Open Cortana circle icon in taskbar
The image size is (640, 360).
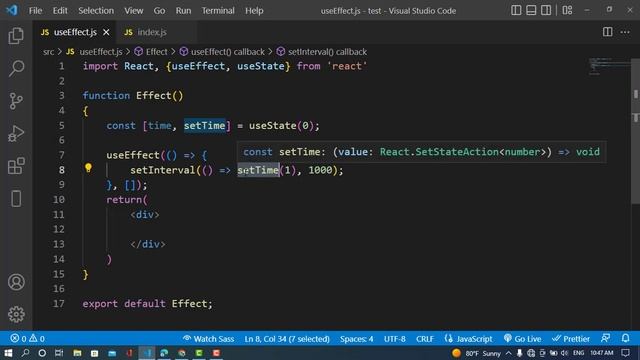42,353
